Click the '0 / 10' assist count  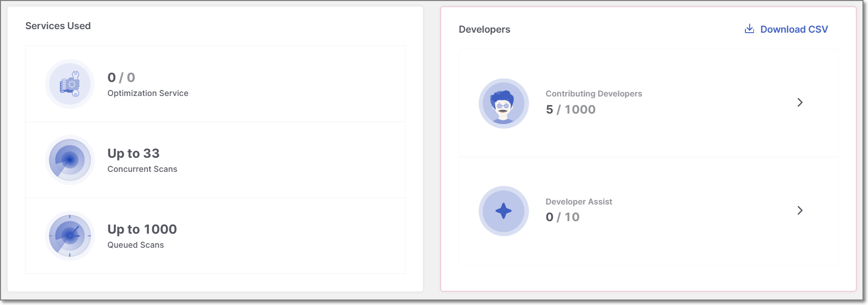coord(563,217)
